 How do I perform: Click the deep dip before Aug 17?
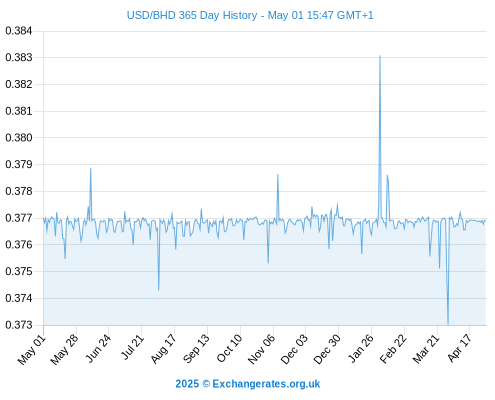pyautogui.click(x=159, y=290)
